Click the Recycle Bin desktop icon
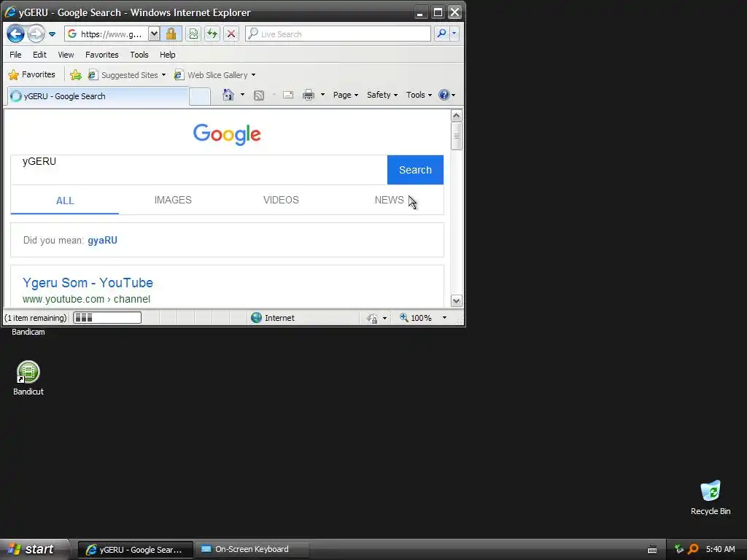Viewport: 747px width, 560px height. pyautogui.click(x=711, y=497)
